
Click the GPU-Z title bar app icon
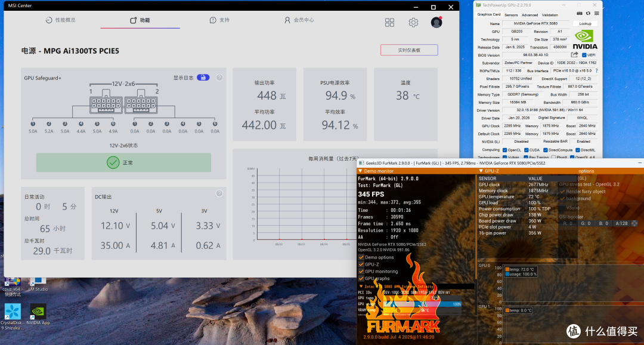478,5
